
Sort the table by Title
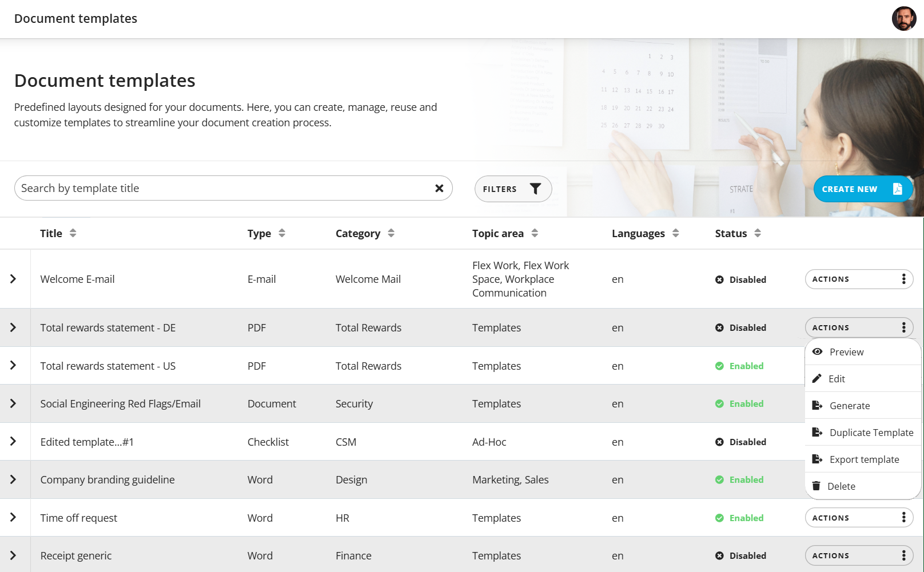[x=73, y=233]
